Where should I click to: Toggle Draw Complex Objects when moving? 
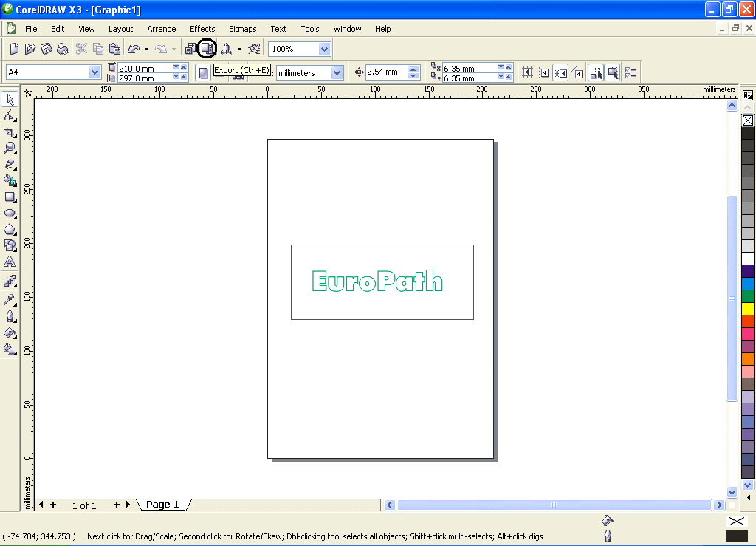[597, 73]
